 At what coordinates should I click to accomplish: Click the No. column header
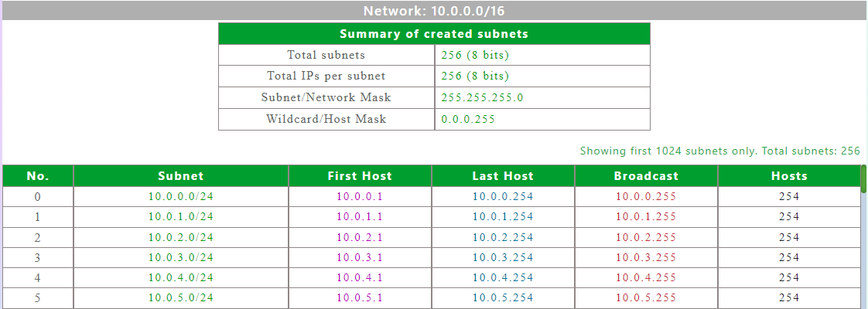[x=38, y=176]
